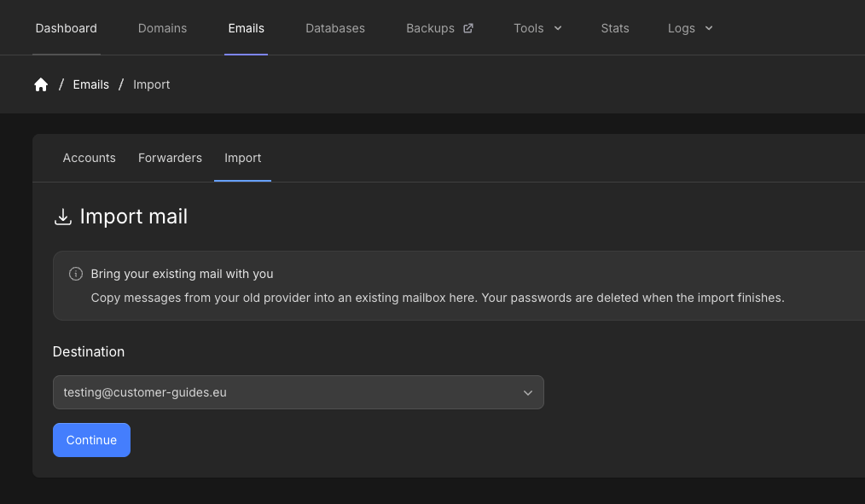
Task: Click 'Bring your existing mail with you' text
Action: [x=182, y=274]
